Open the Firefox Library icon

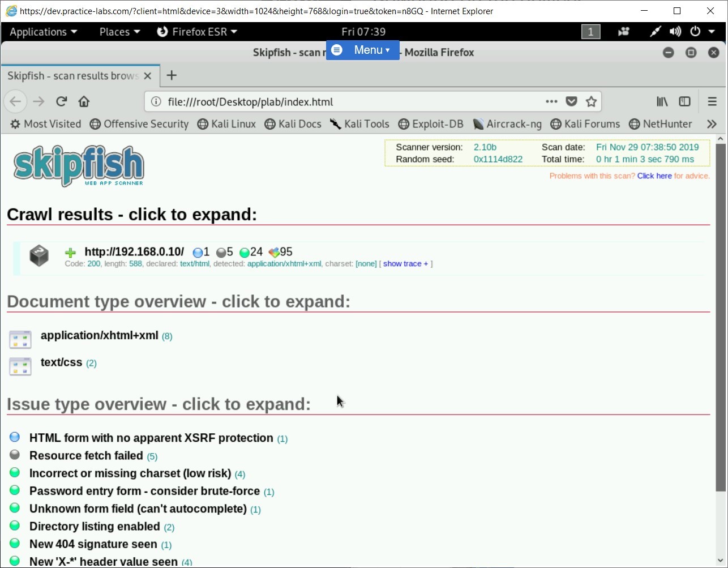click(661, 101)
